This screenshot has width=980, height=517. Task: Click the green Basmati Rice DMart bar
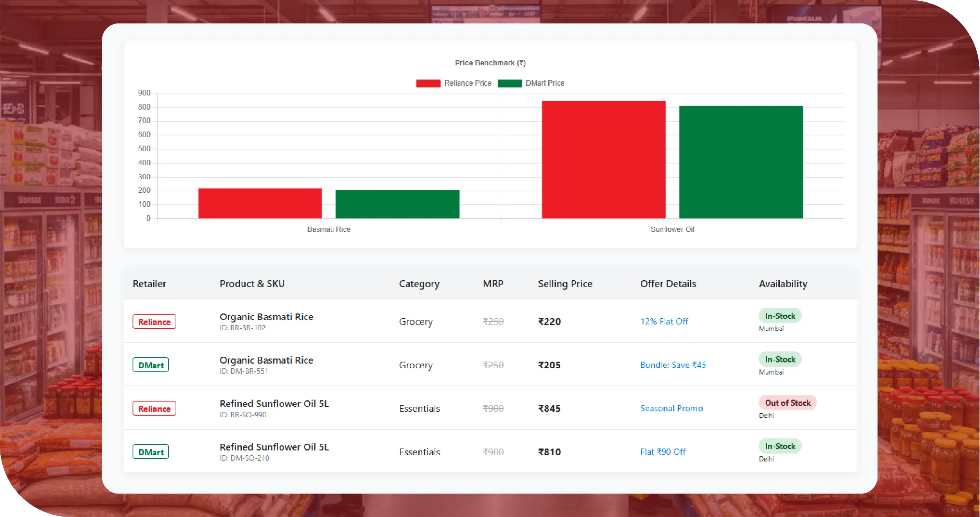click(397, 204)
